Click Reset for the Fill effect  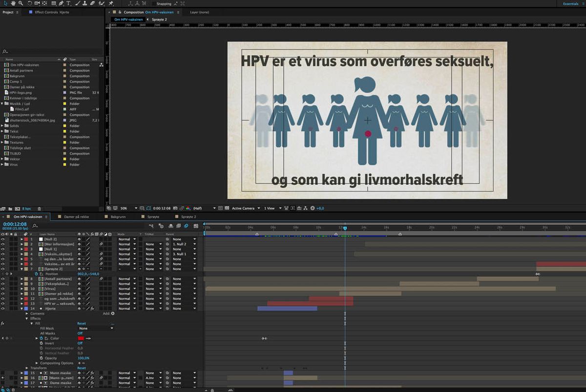[x=82, y=324]
